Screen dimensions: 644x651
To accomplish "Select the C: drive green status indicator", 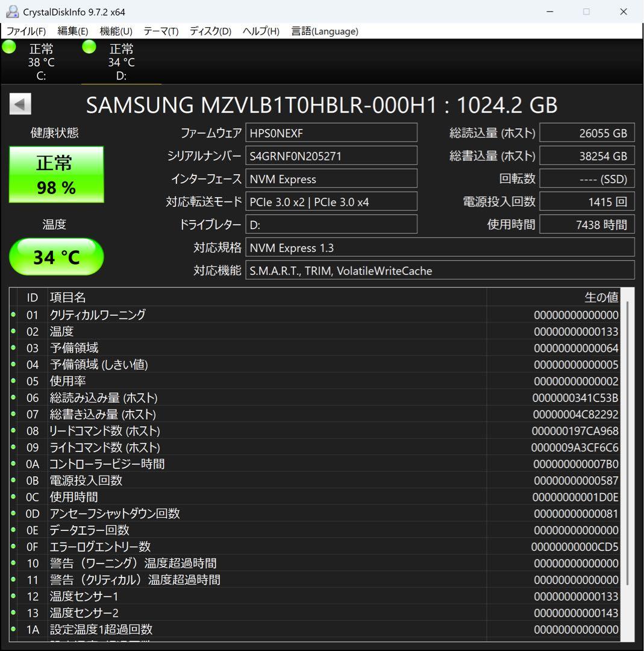I will click(x=8, y=46).
